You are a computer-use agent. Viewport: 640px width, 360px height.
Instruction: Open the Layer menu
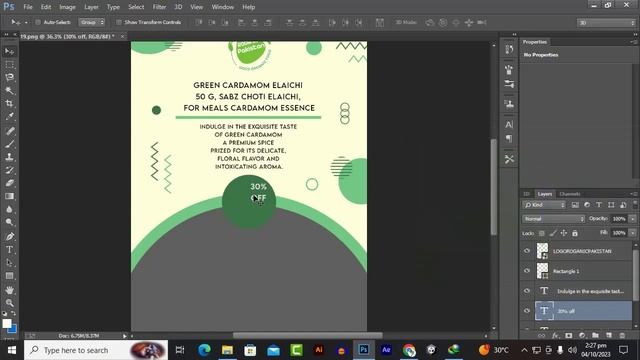click(91, 7)
